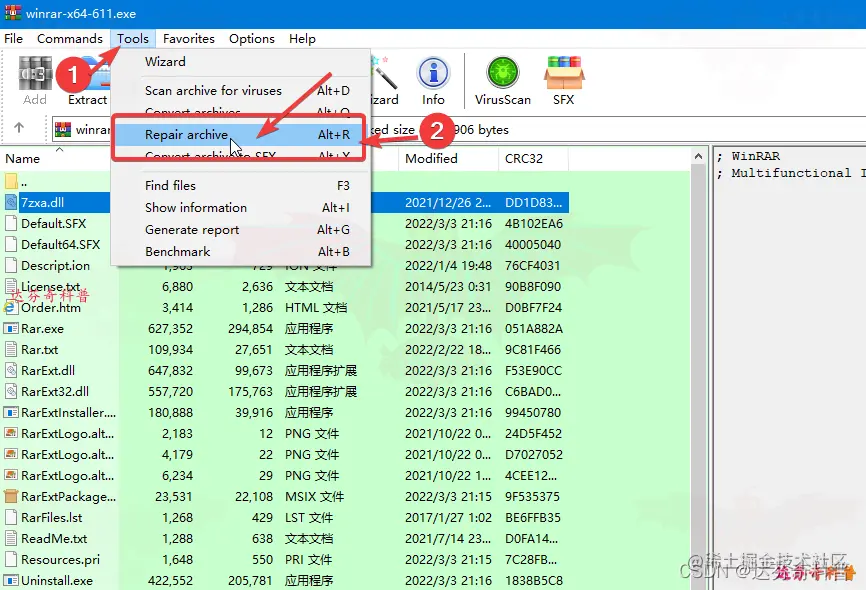
Task: Click the Default.SFX file icon
Action: (x=11, y=223)
